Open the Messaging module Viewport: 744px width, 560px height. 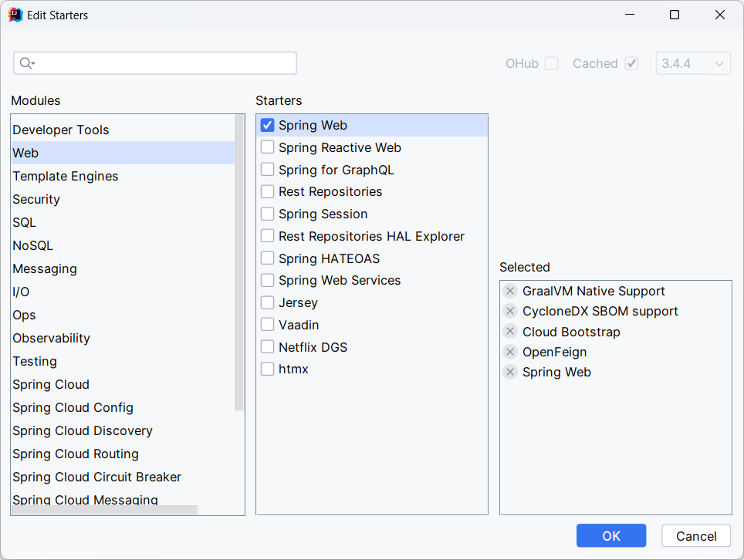123,268
